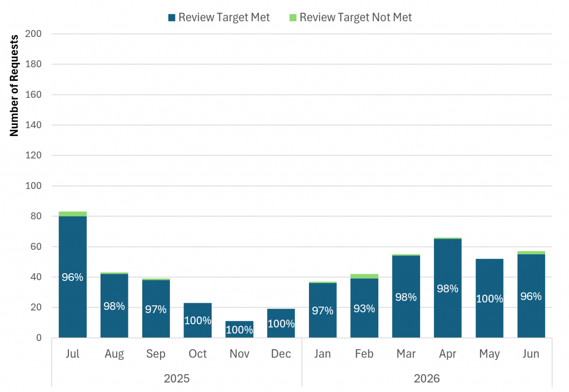Click the Jan month axis label

tap(323, 354)
